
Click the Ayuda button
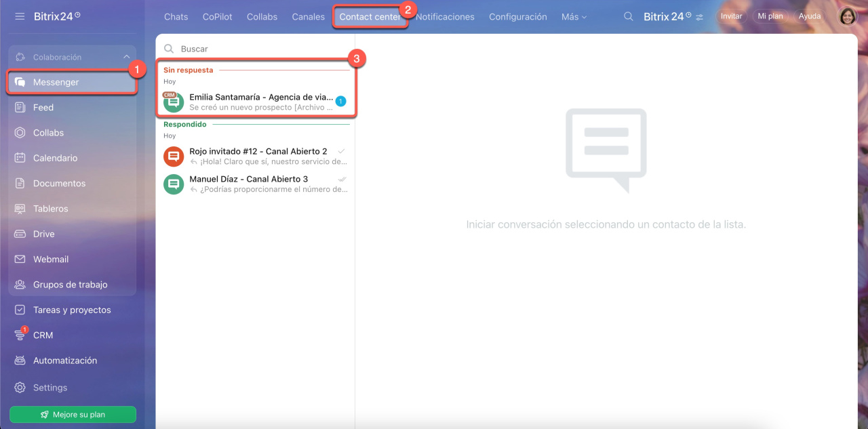coord(810,16)
